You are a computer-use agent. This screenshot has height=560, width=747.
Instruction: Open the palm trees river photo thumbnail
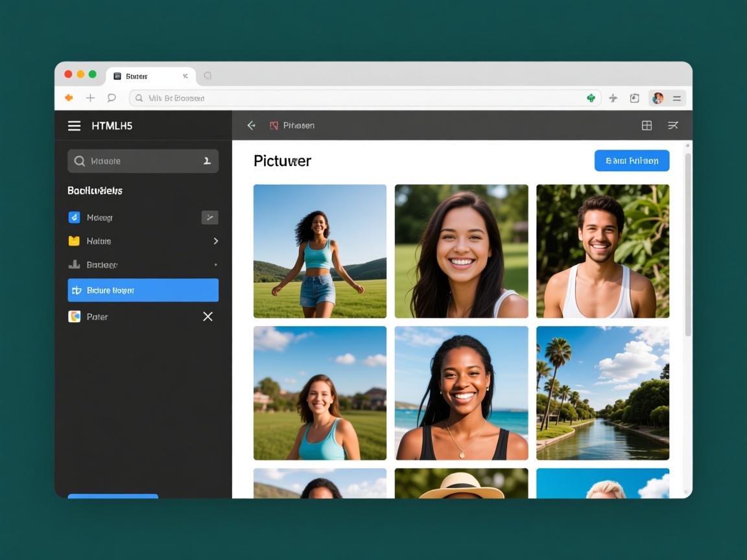click(x=602, y=393)
